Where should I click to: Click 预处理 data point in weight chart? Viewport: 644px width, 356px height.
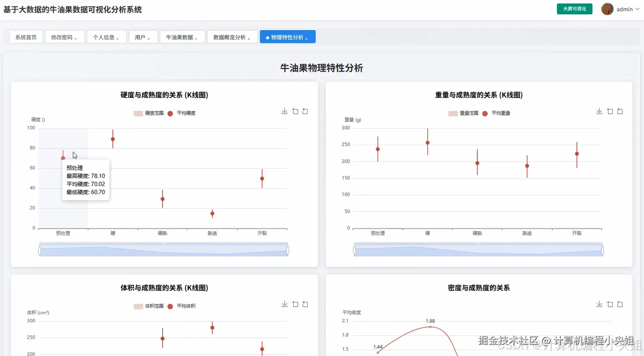point(378,149)
